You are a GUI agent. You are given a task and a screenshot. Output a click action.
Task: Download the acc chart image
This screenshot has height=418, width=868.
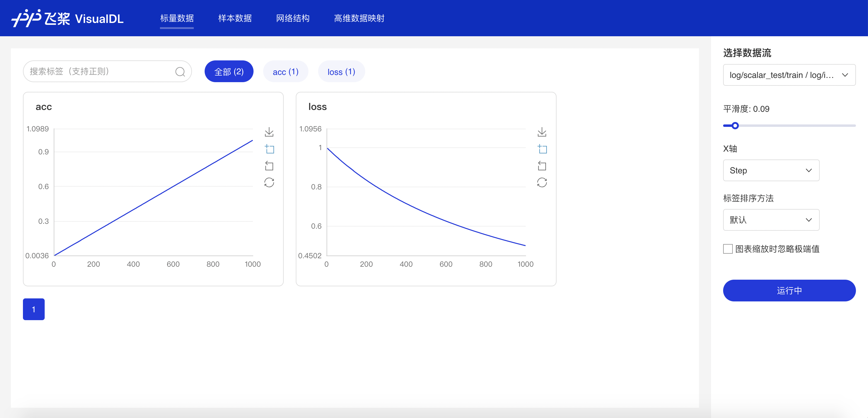point(269,132)
